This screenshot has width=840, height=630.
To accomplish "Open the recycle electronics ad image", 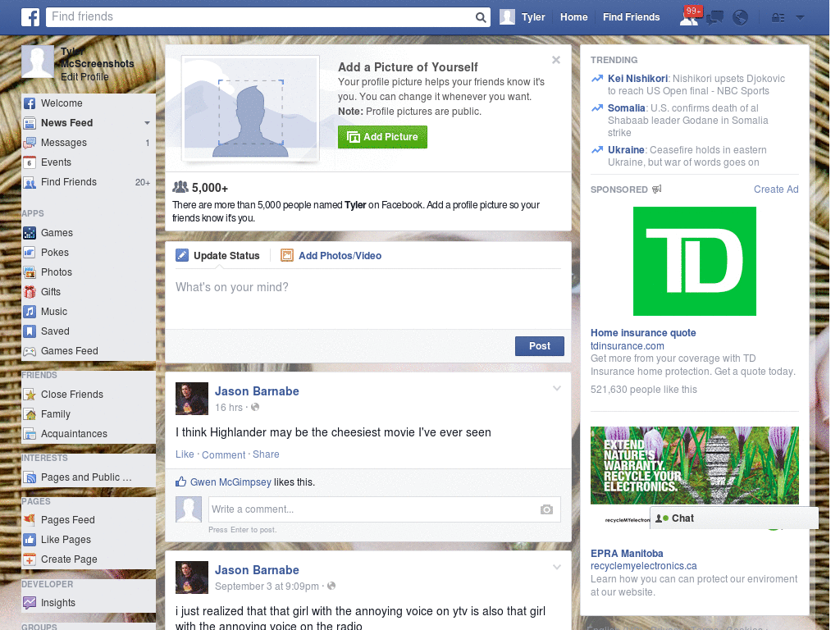I will point(694,466).
